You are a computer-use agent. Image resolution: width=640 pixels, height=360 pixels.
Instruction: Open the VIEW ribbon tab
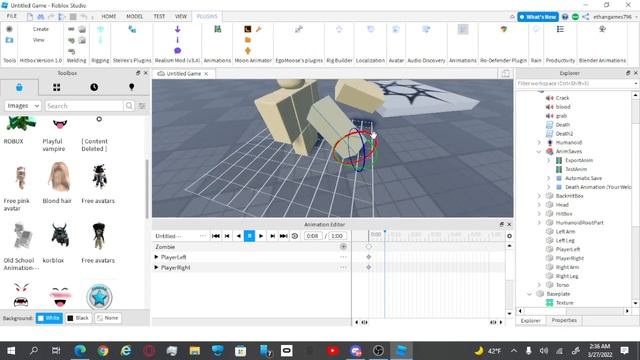(181, 16)
